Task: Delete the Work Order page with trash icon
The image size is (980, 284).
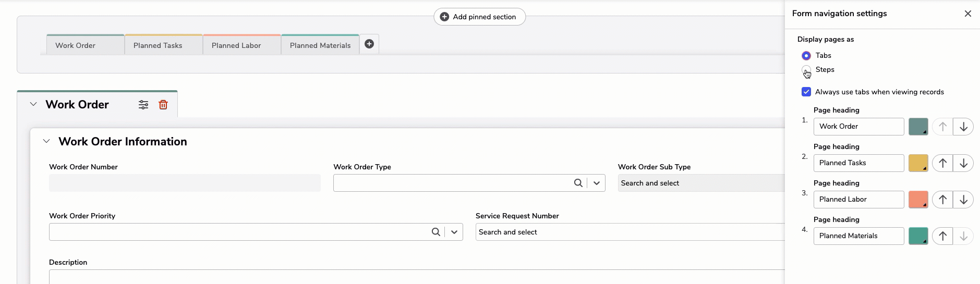Action: tap(163, 105)
